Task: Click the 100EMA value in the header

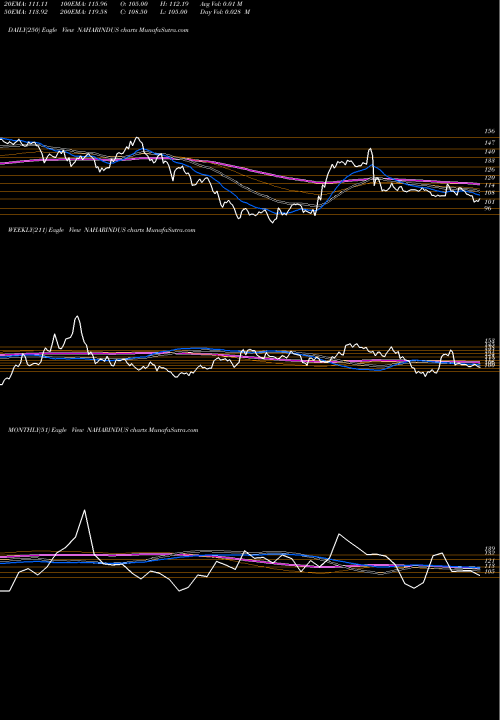Action: [83, 4]
